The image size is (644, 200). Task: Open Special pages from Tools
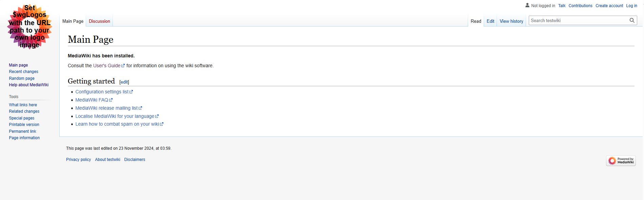(x=22, y=118)
